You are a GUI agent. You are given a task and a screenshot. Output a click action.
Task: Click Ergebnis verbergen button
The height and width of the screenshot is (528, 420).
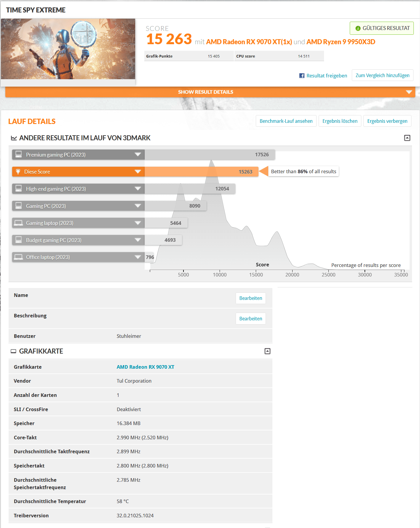click(387, 121)
